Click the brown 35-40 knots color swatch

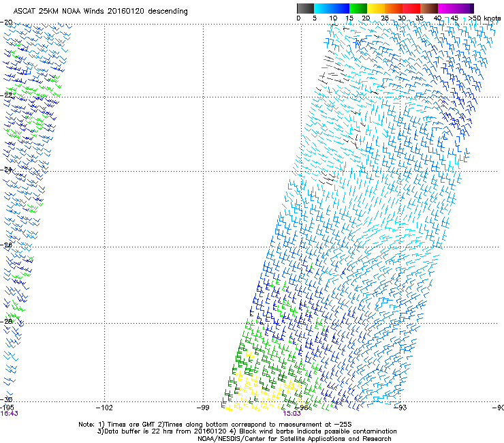(x=429, y=8)
